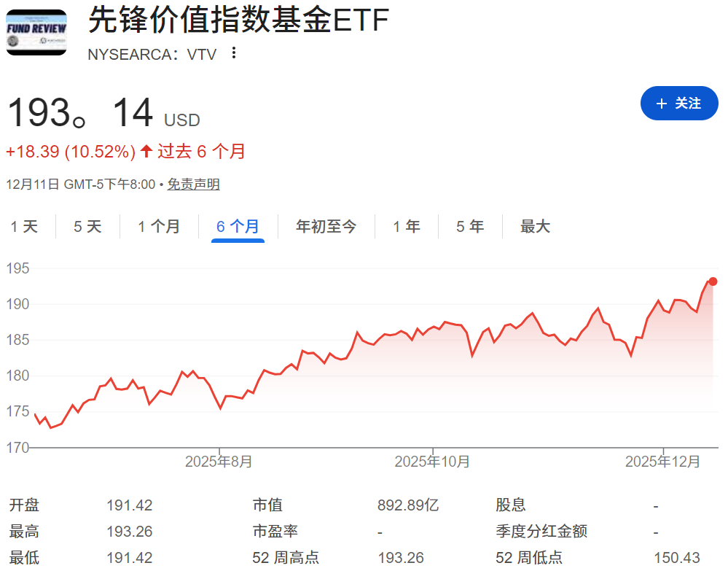
Task: Toggle following VTV with the 关注 button
Action: click(679, 104)
